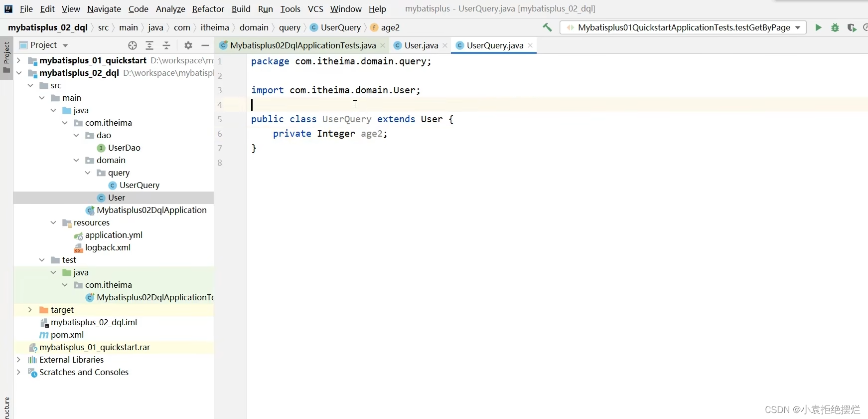Expand Scratches and Consoles node
The image size is (868, 419).
[19, 372]
